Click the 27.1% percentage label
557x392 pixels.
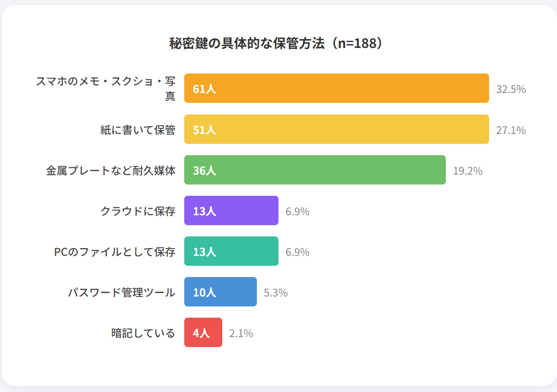point(511,130)
